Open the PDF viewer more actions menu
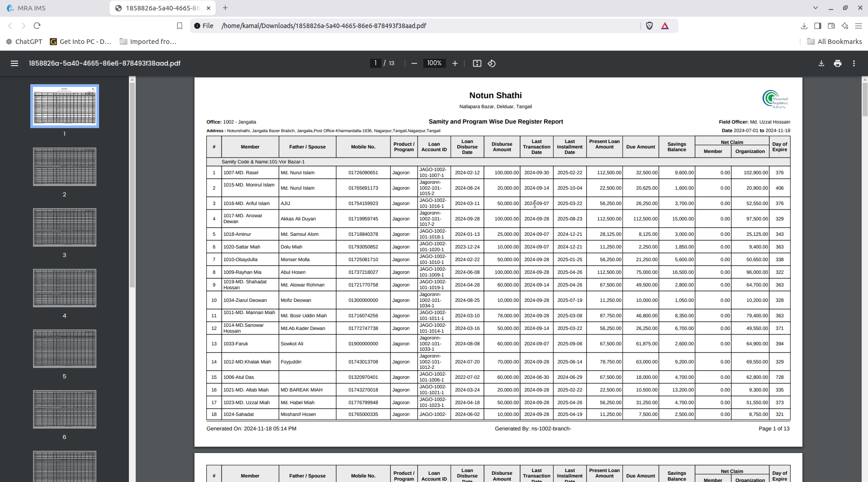The height and width of the screenshot is (482, 868). click(854, 63)
